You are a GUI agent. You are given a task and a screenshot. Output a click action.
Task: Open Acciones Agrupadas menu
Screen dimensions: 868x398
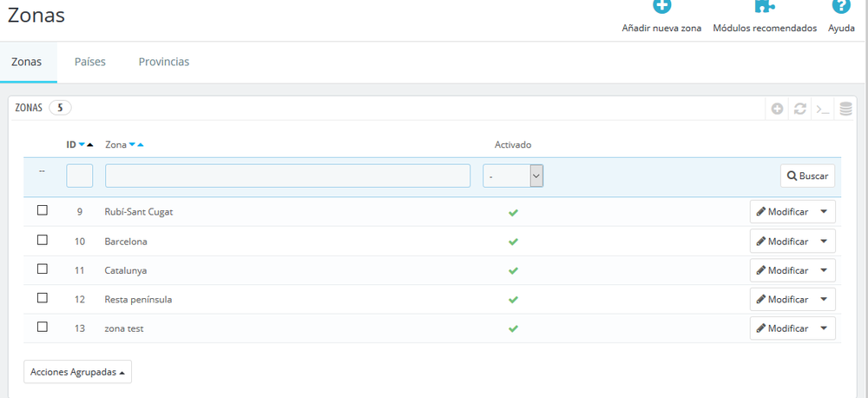[77, 373]
